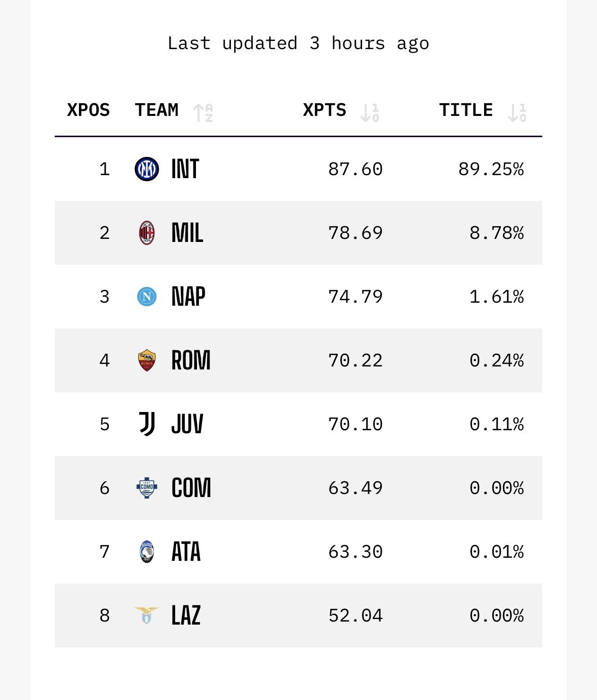Click the AC Milan crest icon
This screenshot has height=700, width=597.
pos(147,233)
